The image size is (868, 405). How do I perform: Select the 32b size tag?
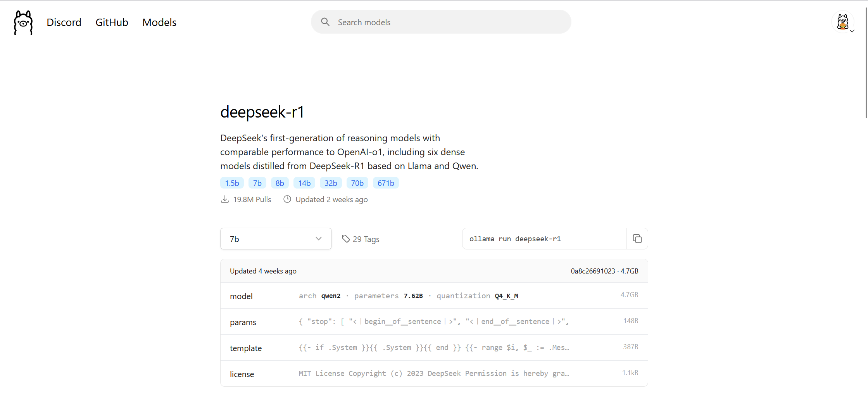point(331,183)
